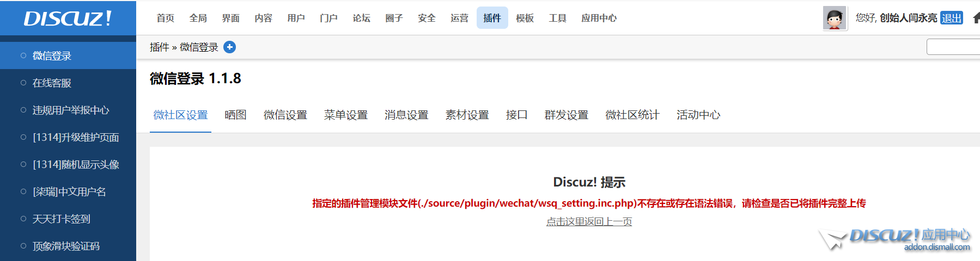This screenshot has height=261, width=980.
Task: Switch to the 消息设置 tab
Action: (406, 115)
